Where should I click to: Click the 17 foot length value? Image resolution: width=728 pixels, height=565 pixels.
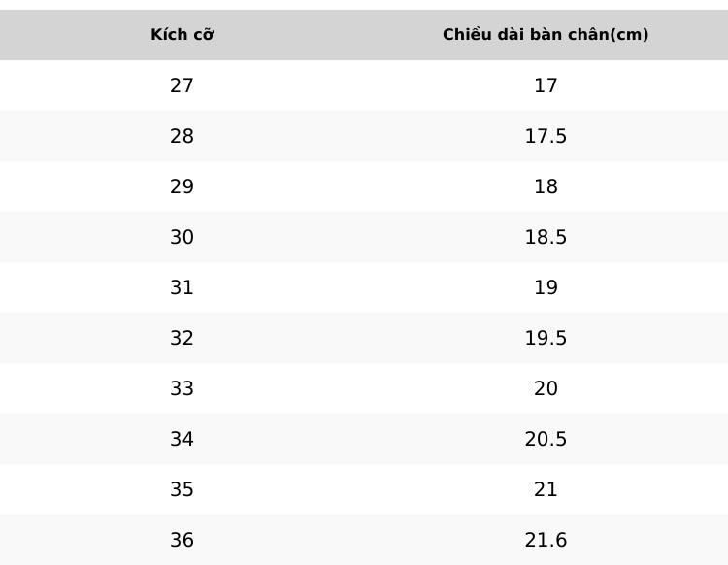546,85
